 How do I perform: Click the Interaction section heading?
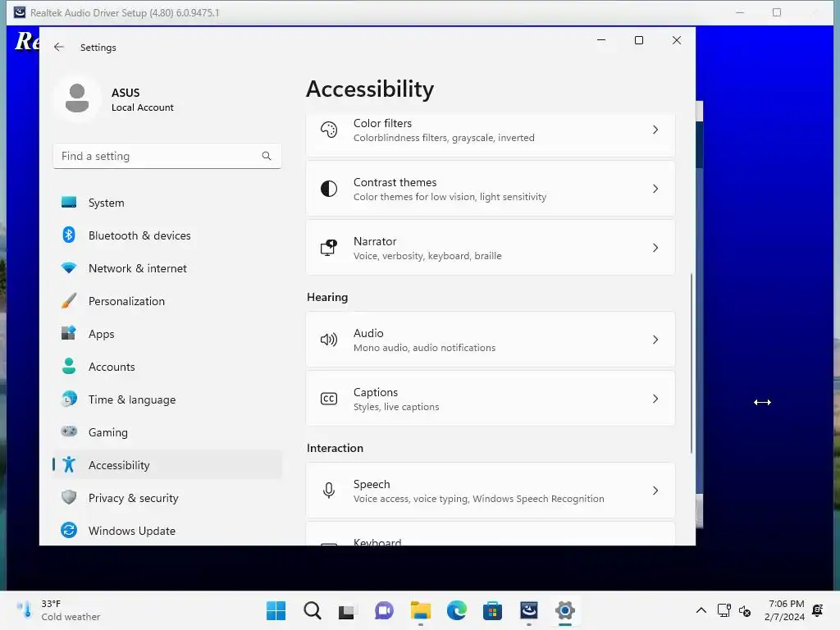click(335, 448)
